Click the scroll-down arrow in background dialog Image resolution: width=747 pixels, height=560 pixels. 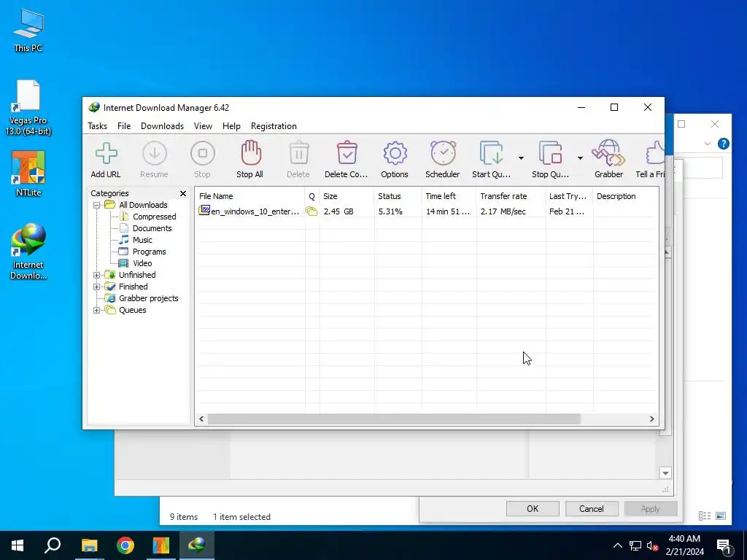665,473
